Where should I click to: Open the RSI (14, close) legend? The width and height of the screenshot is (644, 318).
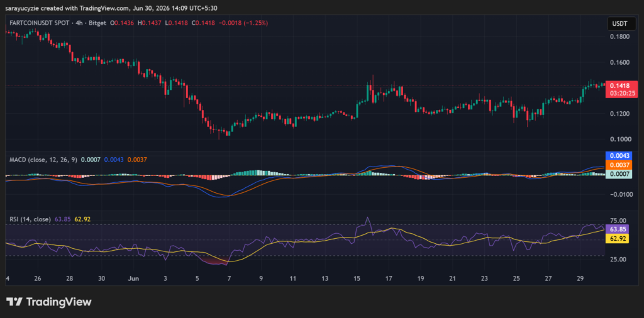[x=30, y=219]
